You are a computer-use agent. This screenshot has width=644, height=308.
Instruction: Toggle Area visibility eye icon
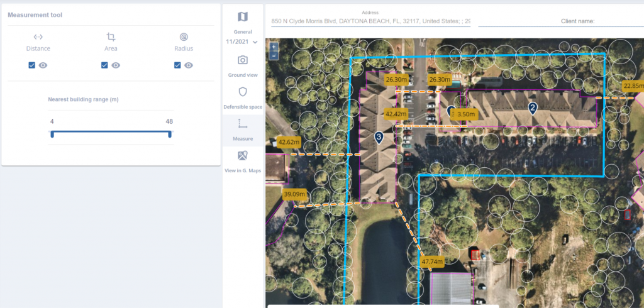click(116, 65)
